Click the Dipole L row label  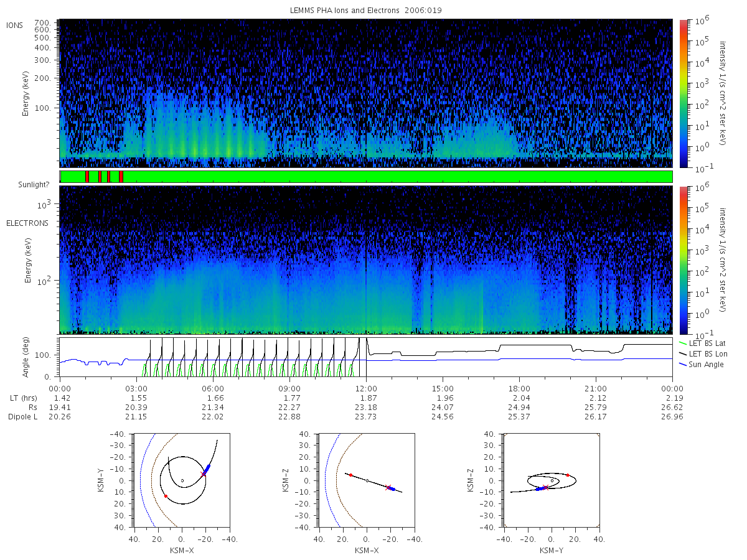(22, 417)
